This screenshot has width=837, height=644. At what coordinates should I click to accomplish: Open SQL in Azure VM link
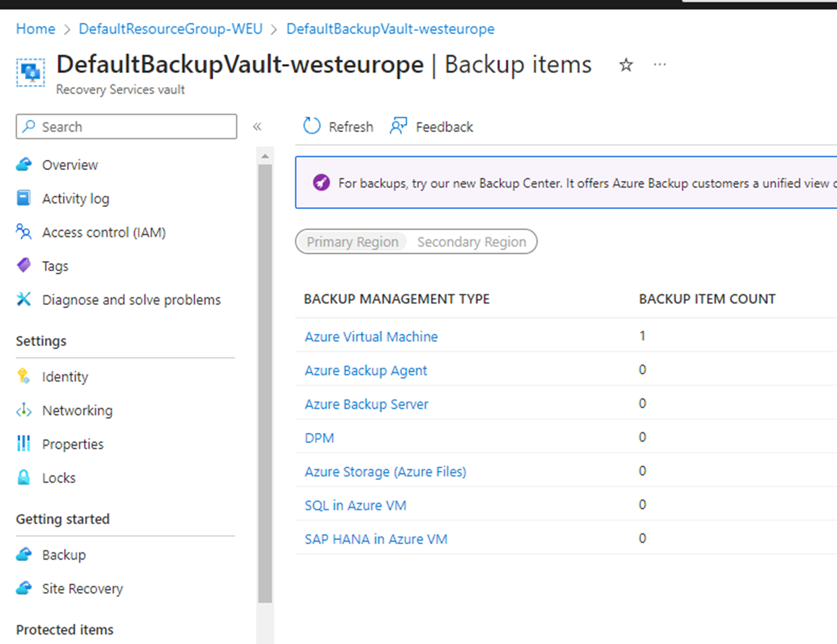pyautogui.click(x=355, y=505)
